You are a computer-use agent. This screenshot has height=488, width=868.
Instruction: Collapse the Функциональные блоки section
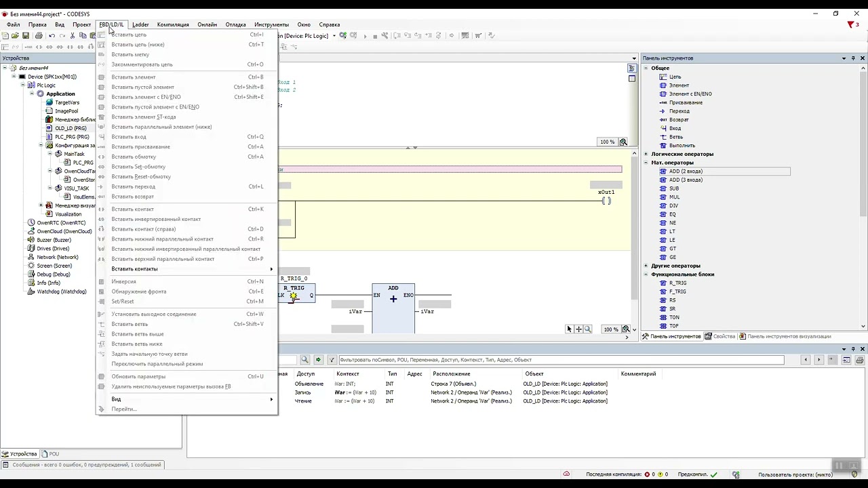[646, 274]
